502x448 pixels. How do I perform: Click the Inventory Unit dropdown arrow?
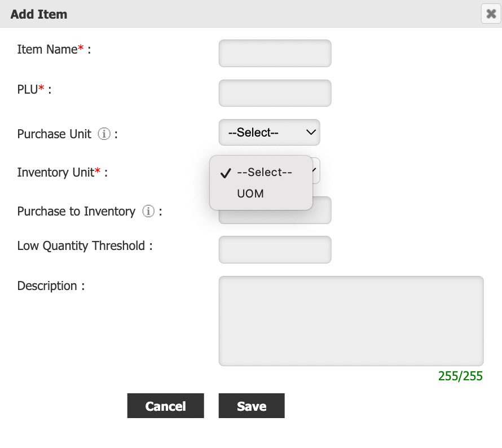pos(316,170)
